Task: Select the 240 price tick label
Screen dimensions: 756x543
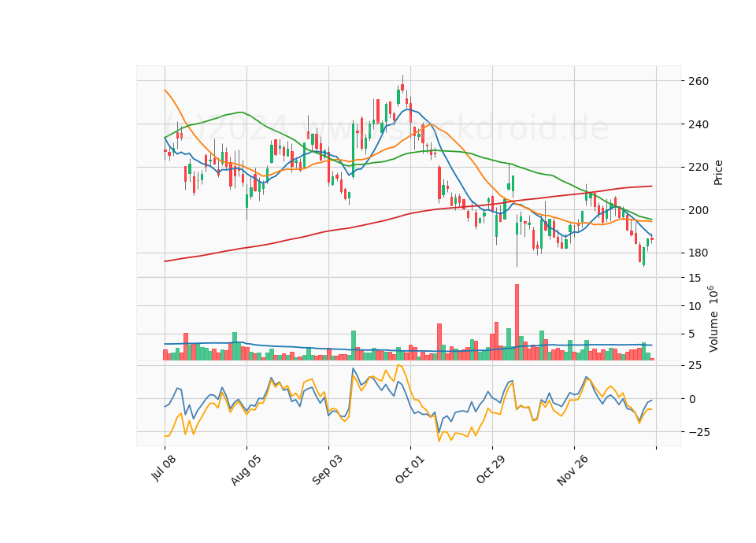Action: point(699,124)
